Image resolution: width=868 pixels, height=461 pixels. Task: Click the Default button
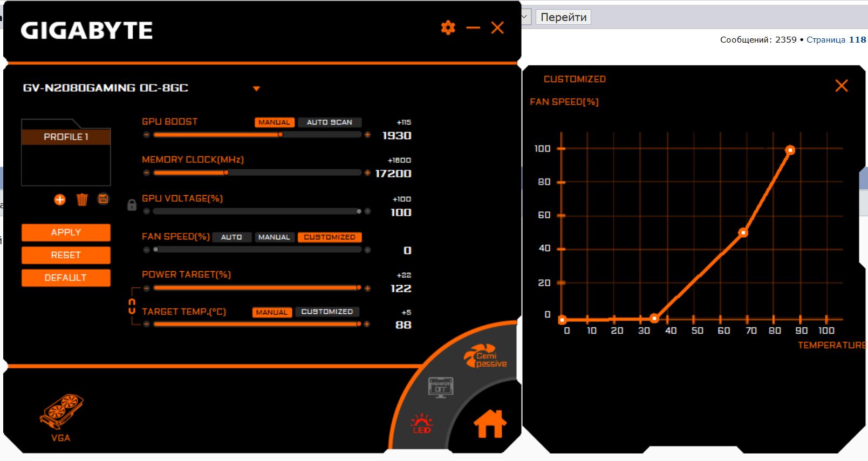tap(66, 278)
